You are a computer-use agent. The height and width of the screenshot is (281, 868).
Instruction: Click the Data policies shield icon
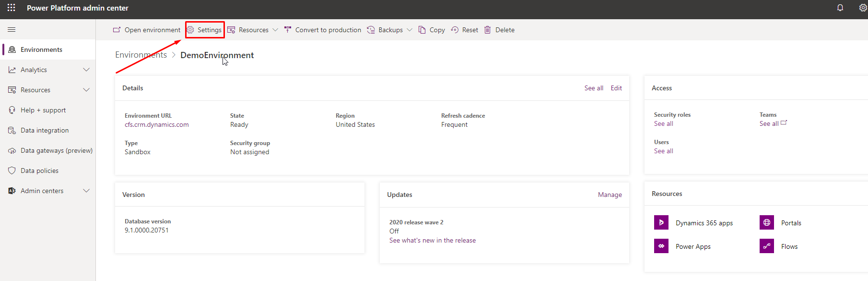12,171
